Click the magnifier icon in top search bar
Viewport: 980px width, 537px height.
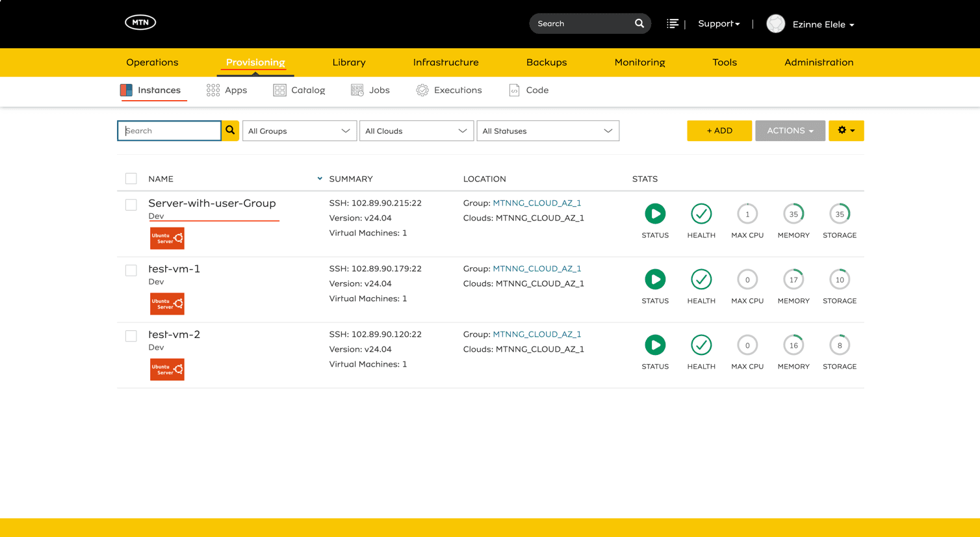pyautogui.click(x=639, y=23)
